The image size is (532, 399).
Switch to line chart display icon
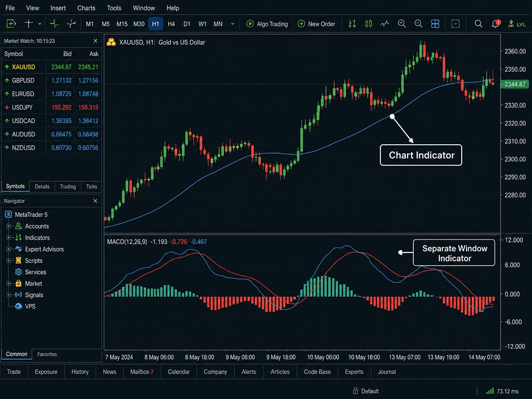385,24
